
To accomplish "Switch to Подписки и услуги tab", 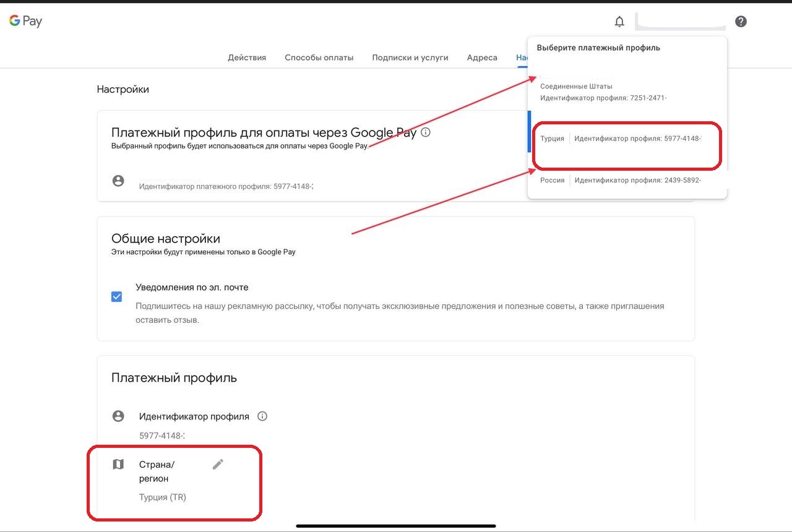I will point(410,58).
